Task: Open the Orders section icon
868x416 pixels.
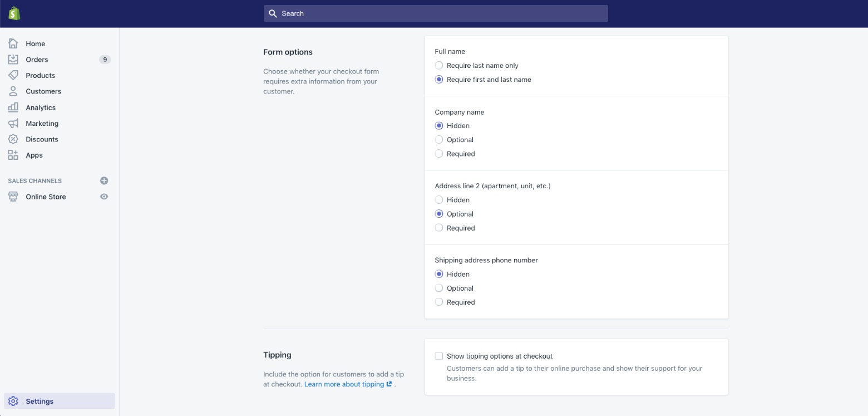Action: pos(13,60)
